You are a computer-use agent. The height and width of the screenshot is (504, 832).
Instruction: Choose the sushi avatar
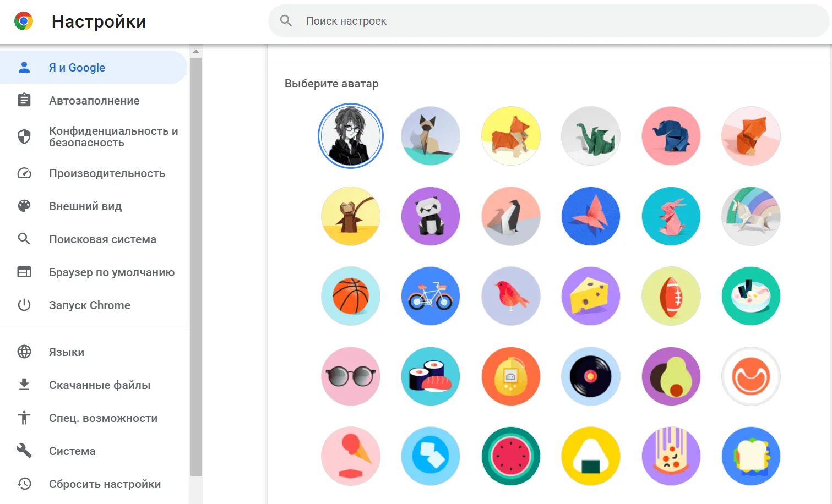click(431, 376)
